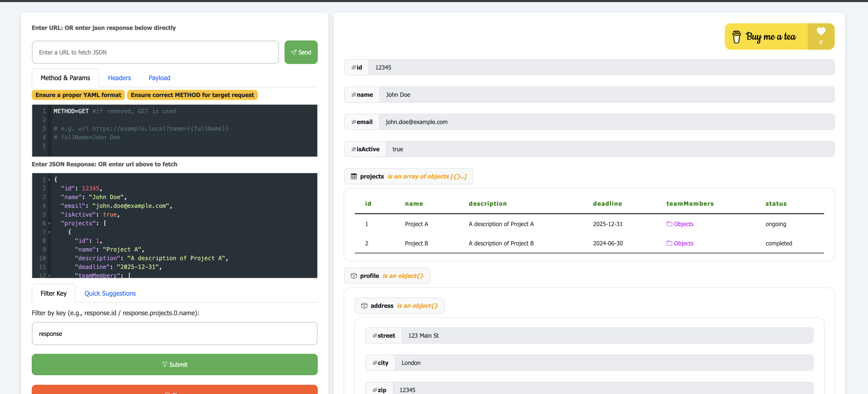
Task: Click the id column header in projects table
Action: (368, 204)
